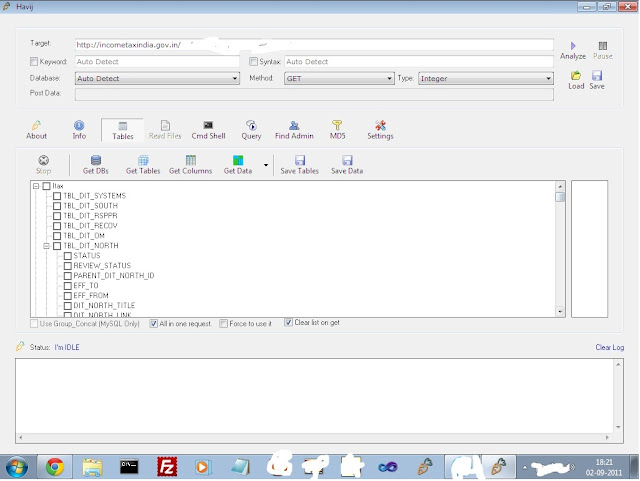This screenshot has width=640, height=481.
Task: Select TBL_DIT_RECOV table row
Action: coord(90,226)
